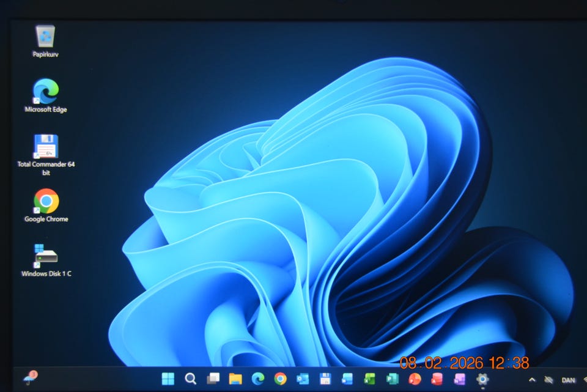Viewport: 587px width, 392px height.
Task: Expand the hidden system tray icons chevron
Action: click(x=532, y=380)
